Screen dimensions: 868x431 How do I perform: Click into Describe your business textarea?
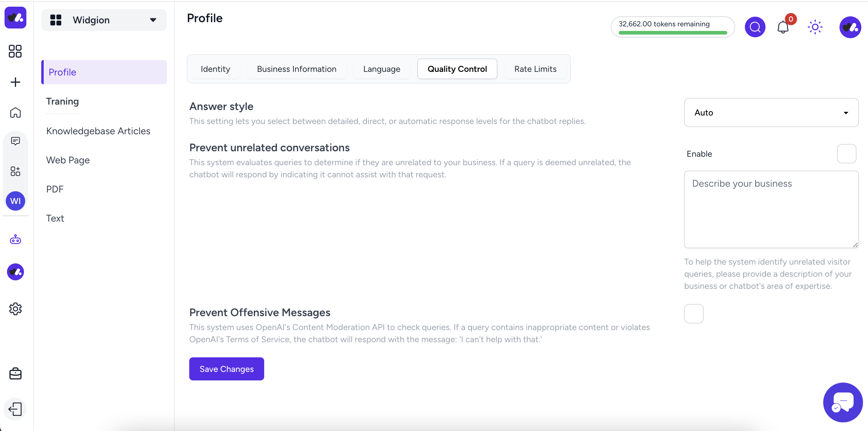pos(771,209)
